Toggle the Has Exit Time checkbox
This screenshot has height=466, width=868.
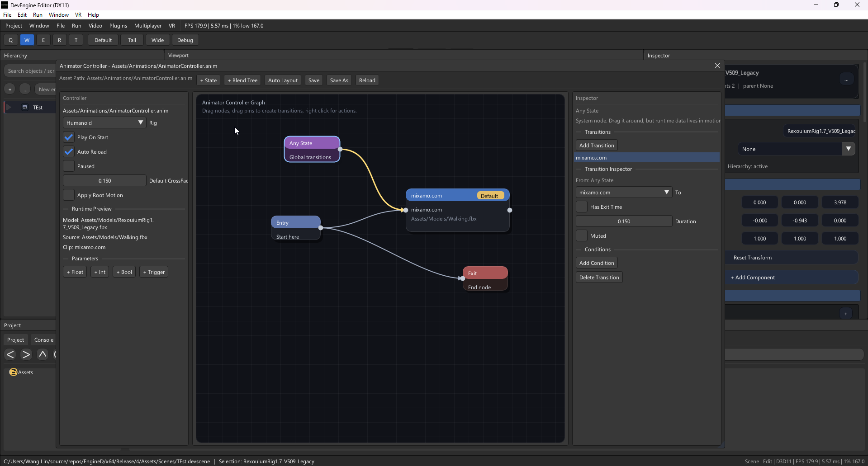click(x=582, y=207)
